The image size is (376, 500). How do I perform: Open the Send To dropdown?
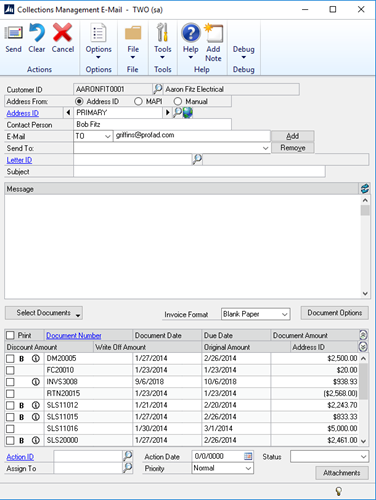point(265,148)
